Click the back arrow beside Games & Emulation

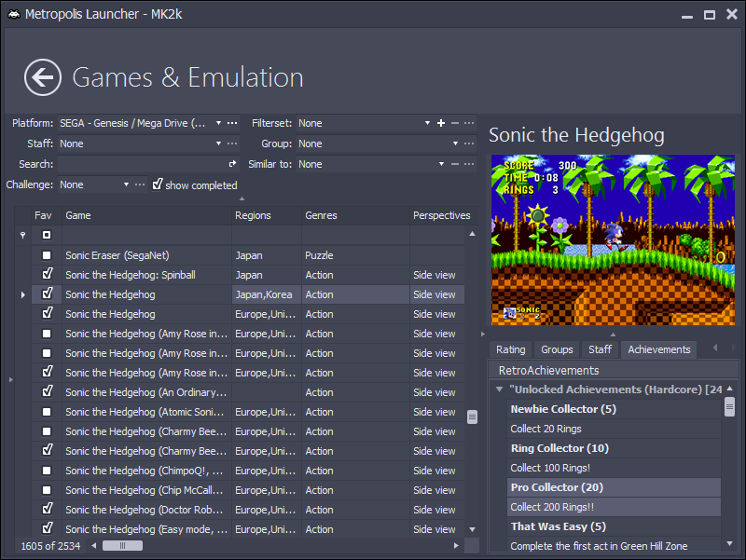pos(43,77)
